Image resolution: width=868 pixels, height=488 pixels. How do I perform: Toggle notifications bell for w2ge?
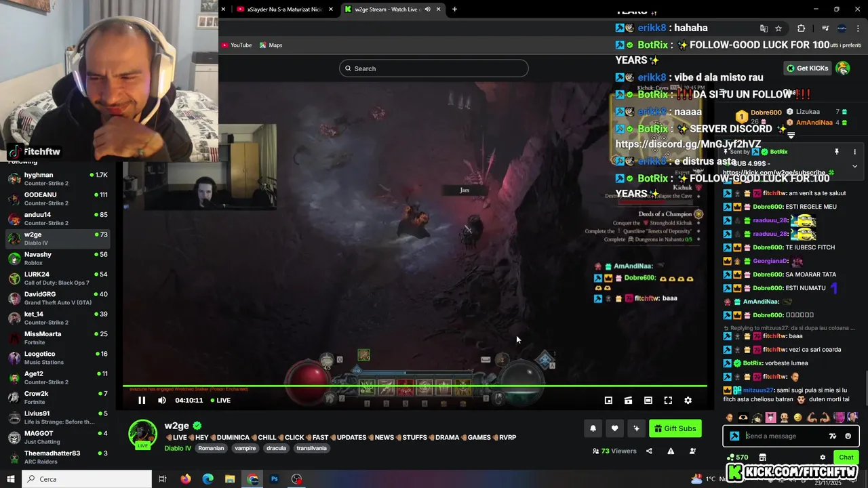(593, 428)
